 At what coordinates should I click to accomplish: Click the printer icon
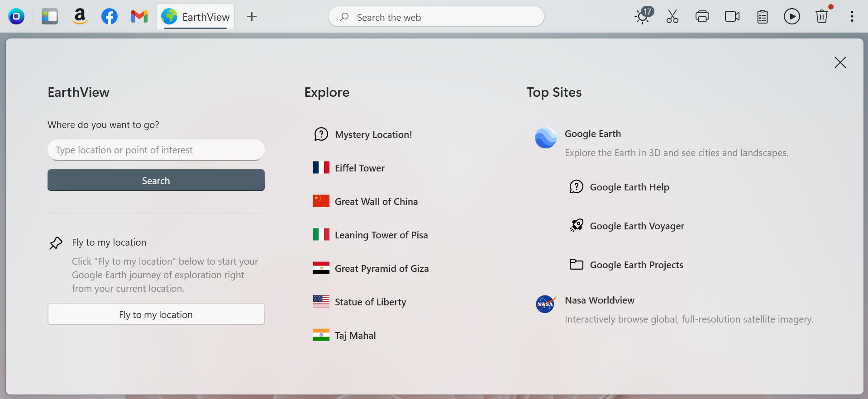point(702,17)
